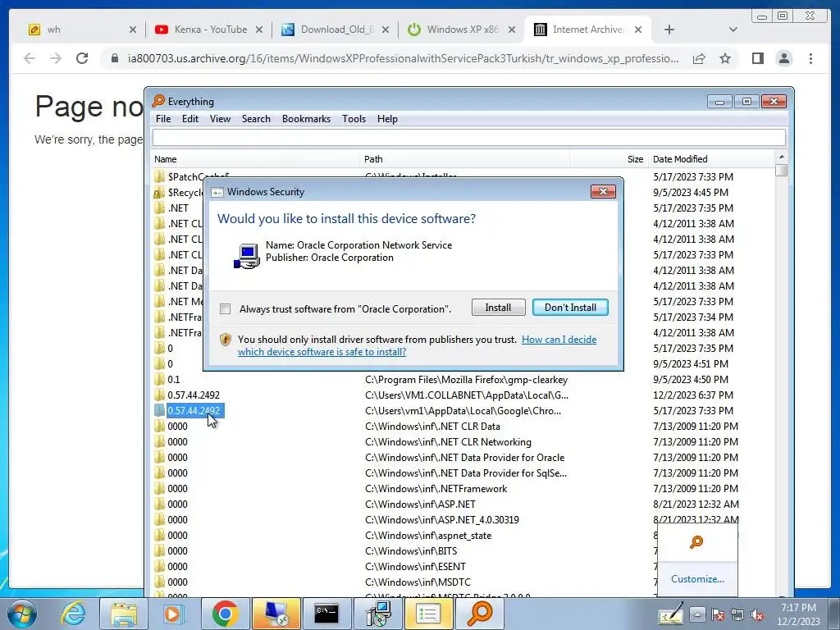
Task: Click Everything icon in tray popup
Action: pyautogui.click(x=696, y=542)
